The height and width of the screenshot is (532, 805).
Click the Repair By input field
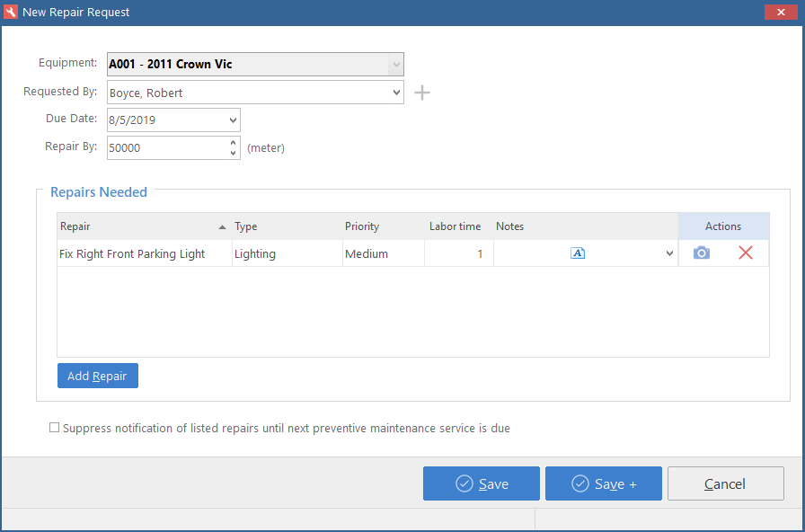168,148
